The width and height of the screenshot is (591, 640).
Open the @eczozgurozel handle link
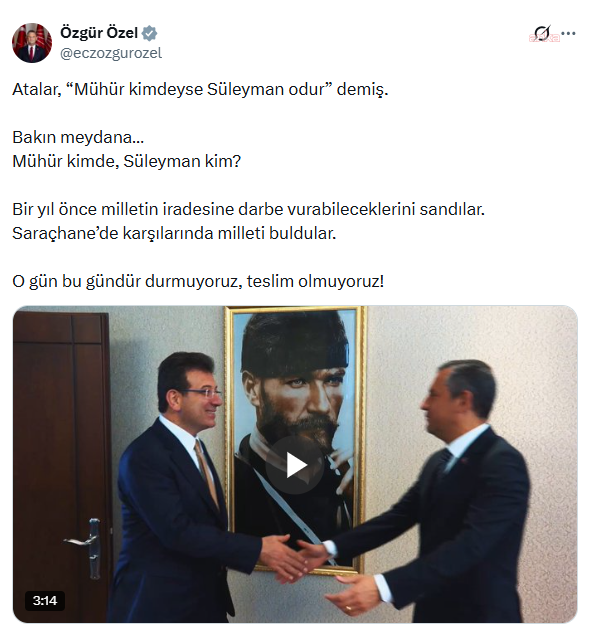[111, 53]
